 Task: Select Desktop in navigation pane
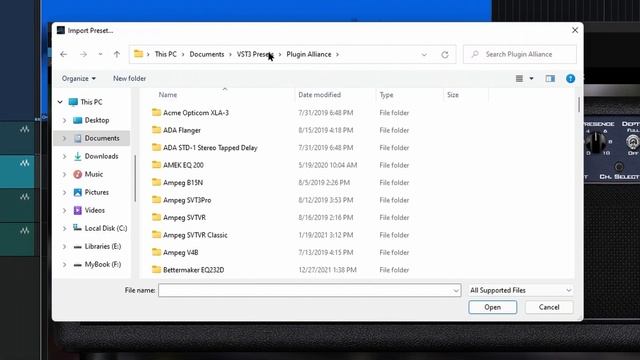pos(97,120)
